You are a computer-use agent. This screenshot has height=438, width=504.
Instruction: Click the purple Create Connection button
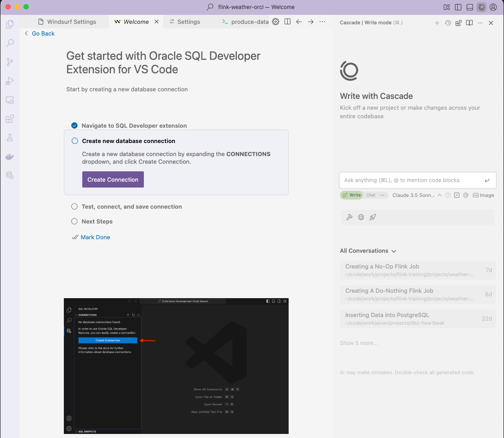point(113,179)
